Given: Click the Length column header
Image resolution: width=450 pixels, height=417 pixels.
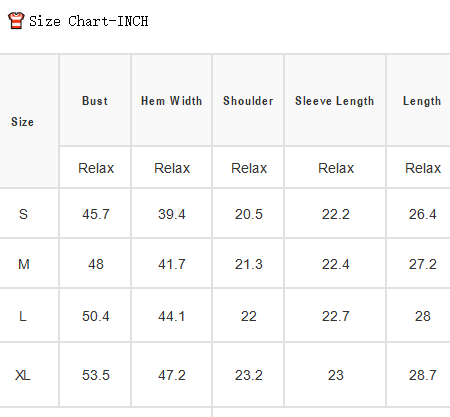Looking at the screenshot, I should pyautogui.click(x=422, y=101).
